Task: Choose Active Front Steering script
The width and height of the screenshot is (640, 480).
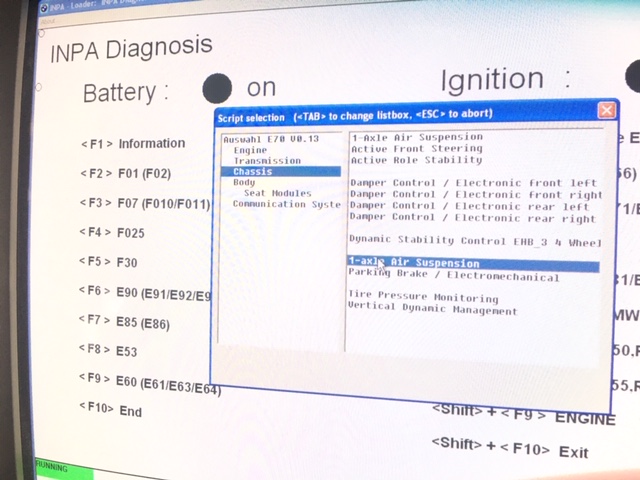Action: 417,149
